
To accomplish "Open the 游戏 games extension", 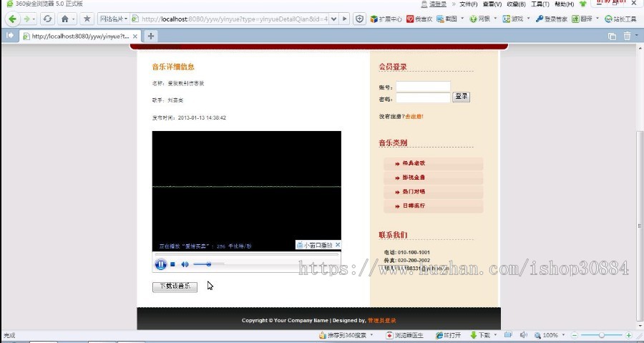I will point(513,19).
